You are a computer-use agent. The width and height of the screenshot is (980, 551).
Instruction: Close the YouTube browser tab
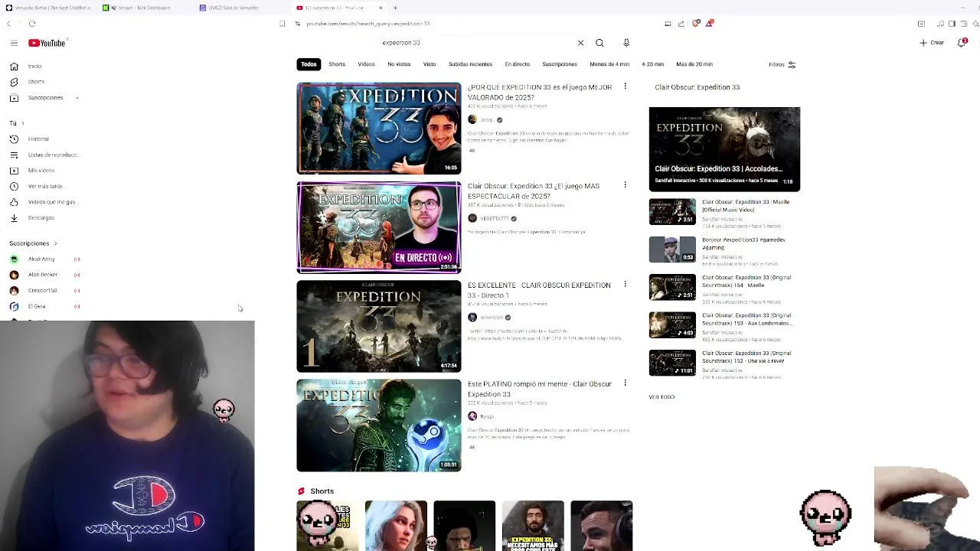(381, 8)
